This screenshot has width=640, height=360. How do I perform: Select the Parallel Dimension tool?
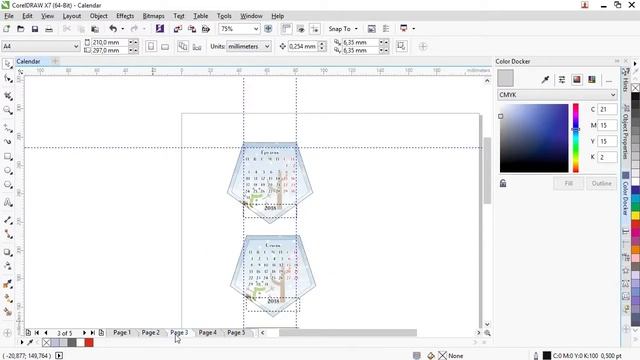[7, 220]
